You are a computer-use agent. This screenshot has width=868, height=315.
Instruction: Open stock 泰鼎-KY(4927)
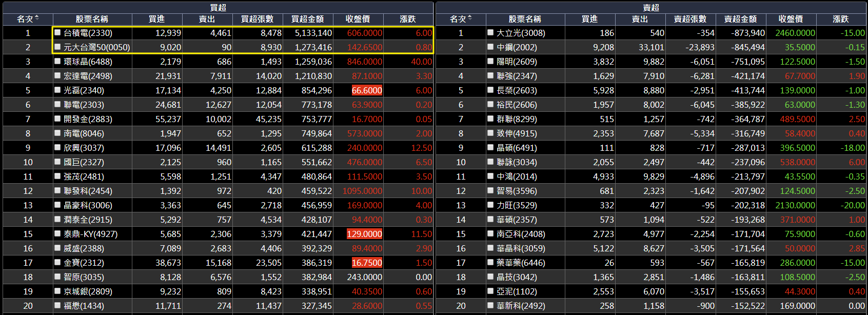pos(90,234)
